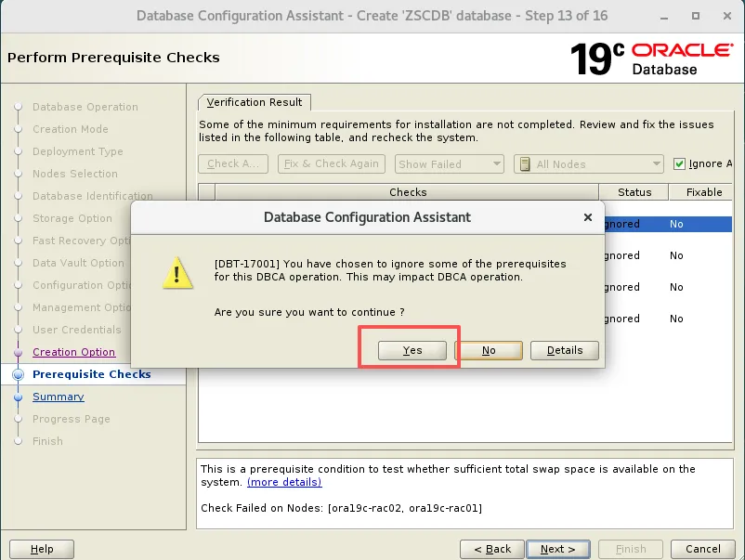
Task: Click Fix & Check Again button
Action: pyautogui.click(x=332, y=163)
